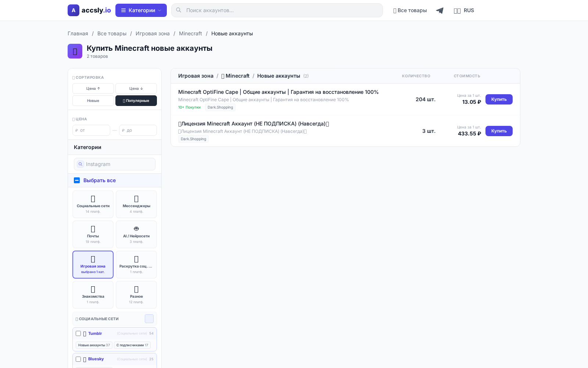Image resolution: width=588 pixels, height=368 pixels.
Task: Click the '204 шт.' quantity text
Action: point(426,99)
